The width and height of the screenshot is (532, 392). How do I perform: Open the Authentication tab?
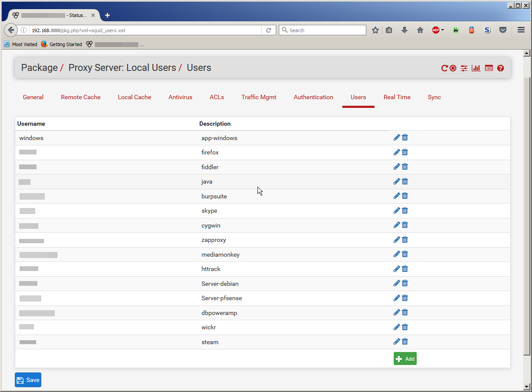313,97
